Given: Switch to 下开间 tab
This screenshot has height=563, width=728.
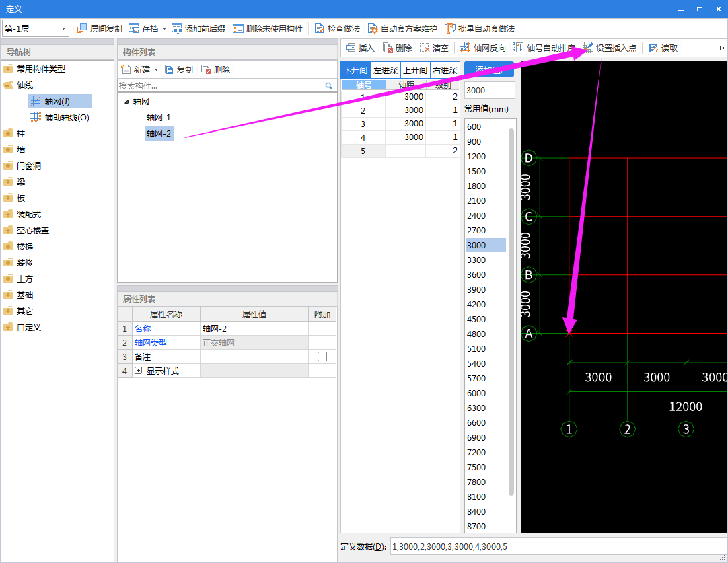Looking at the screenshot, I should (x=356, y=70).
